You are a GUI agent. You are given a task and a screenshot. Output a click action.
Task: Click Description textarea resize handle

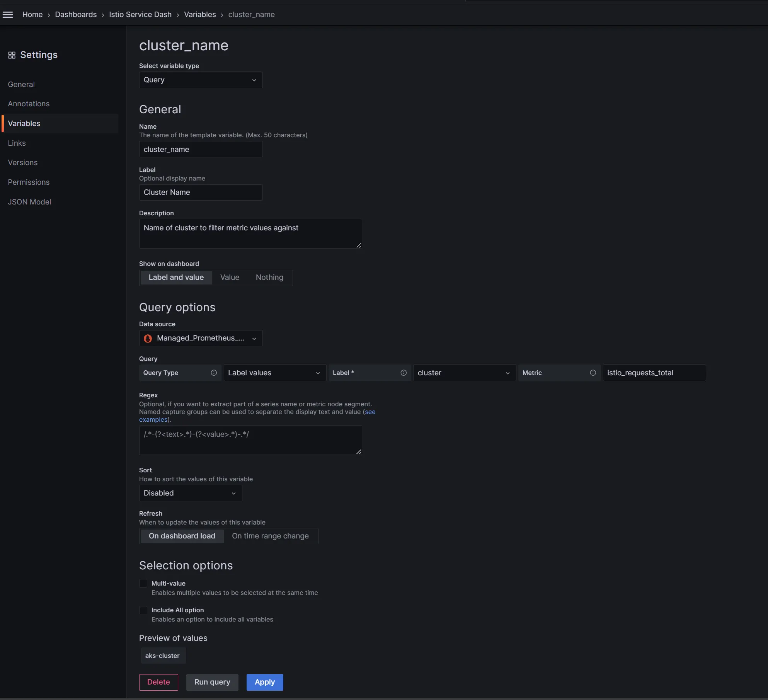pyautogui.click(x=359, y=245)
